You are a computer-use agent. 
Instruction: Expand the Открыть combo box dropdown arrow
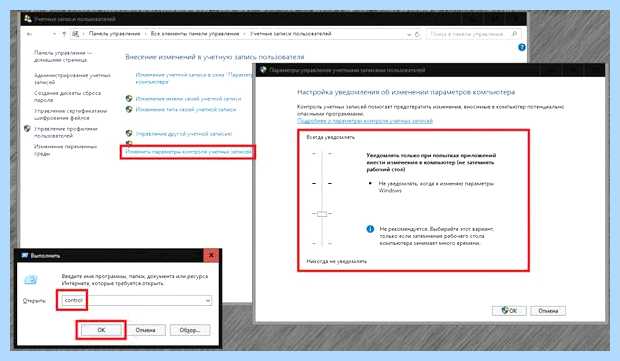[x=208, y=301]
